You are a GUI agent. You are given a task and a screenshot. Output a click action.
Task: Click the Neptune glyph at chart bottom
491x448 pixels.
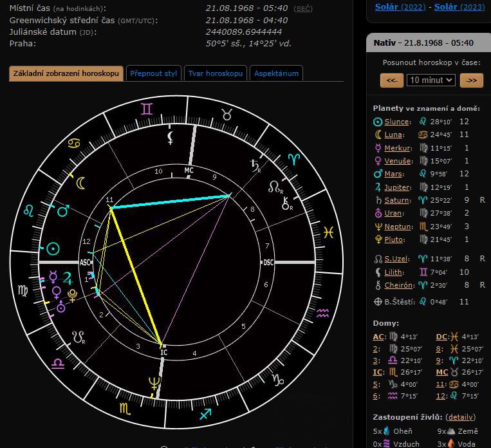coord(154,384)
